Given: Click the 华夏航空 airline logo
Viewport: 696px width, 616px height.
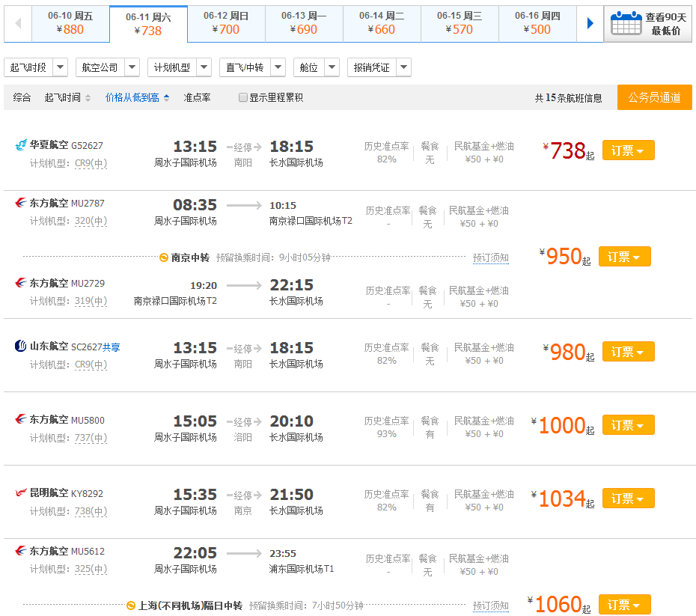Looking at the screenshot, I should point(21,144).
